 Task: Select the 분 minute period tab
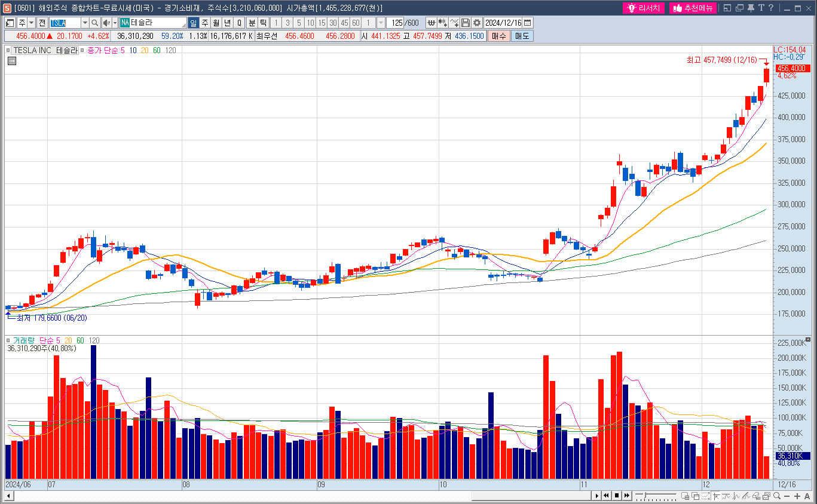[252, 23]
